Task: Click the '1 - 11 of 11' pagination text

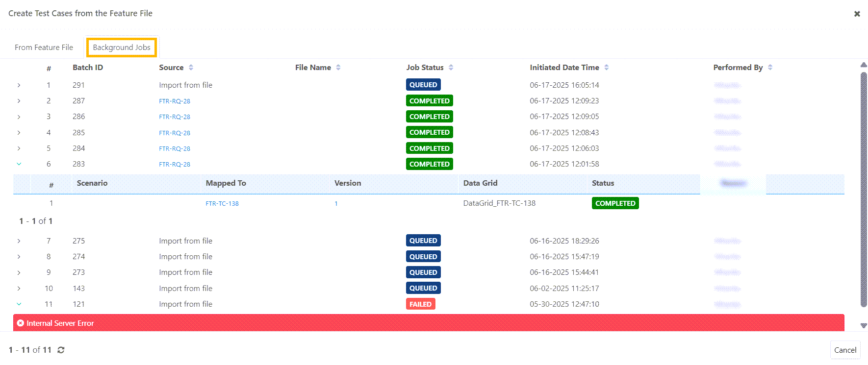Action: (x=30, y=350)
